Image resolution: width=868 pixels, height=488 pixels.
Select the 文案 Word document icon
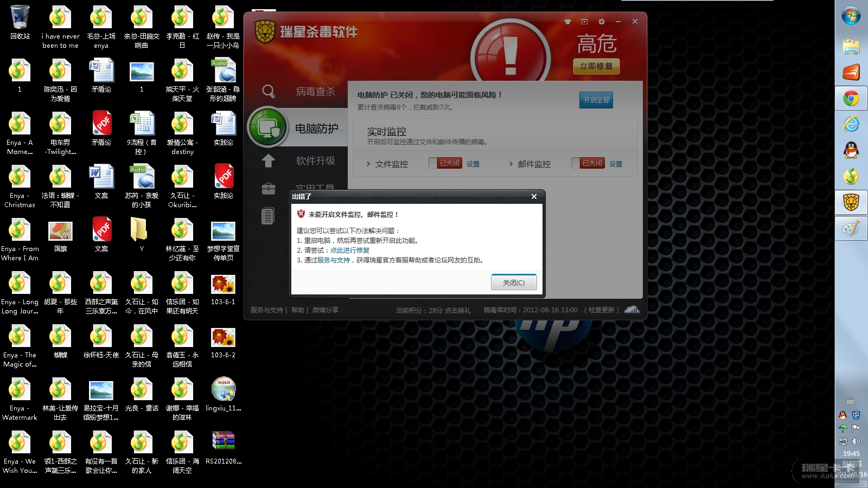(x=101, y=182)
